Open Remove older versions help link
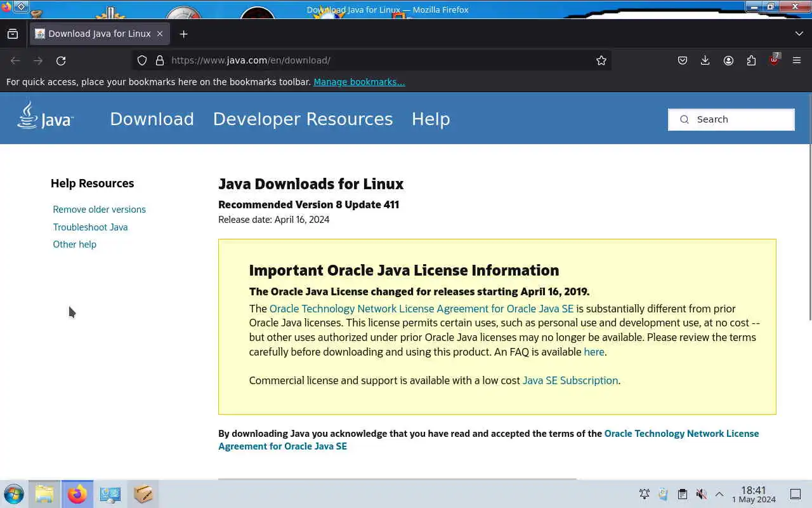This screenshot has width=812, height=508. (99, 210)
